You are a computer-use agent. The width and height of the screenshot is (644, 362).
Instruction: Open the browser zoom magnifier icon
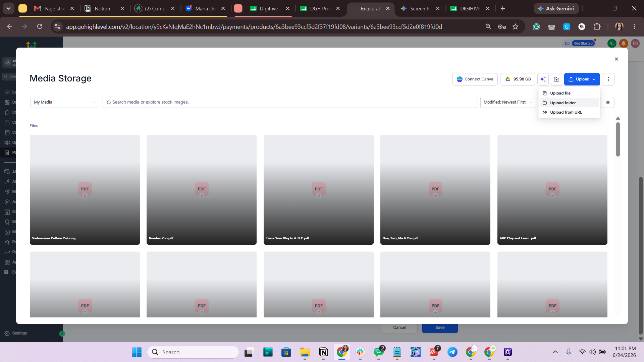pos(488,26)
